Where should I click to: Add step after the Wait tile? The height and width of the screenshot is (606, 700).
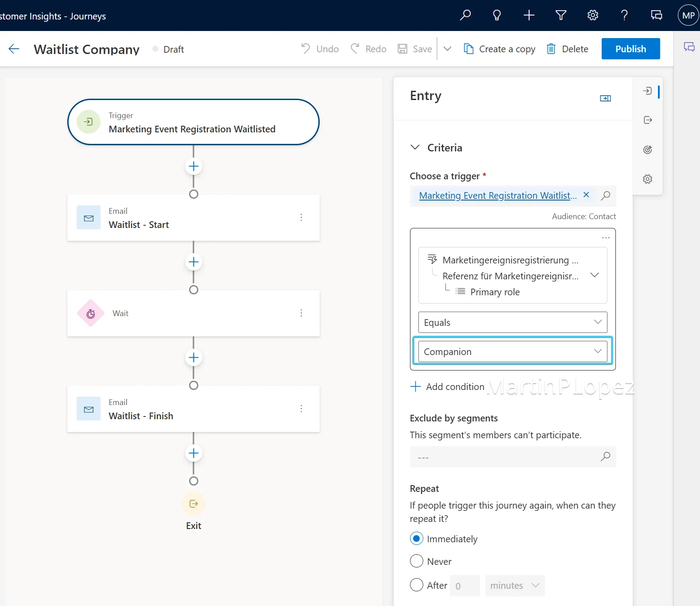pyautogui.click(x=193, y=358)
